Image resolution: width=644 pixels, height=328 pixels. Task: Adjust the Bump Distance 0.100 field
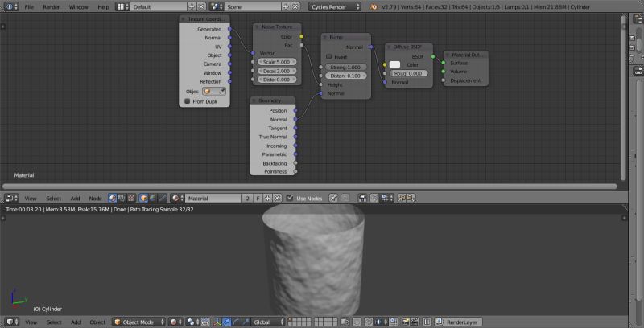tap(346, 76)
